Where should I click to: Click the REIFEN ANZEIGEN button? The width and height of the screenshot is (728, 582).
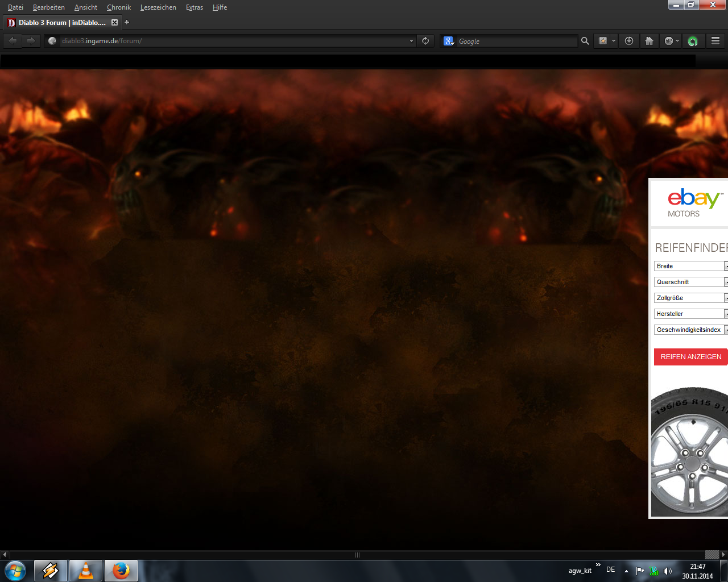[x=691, y=357]
